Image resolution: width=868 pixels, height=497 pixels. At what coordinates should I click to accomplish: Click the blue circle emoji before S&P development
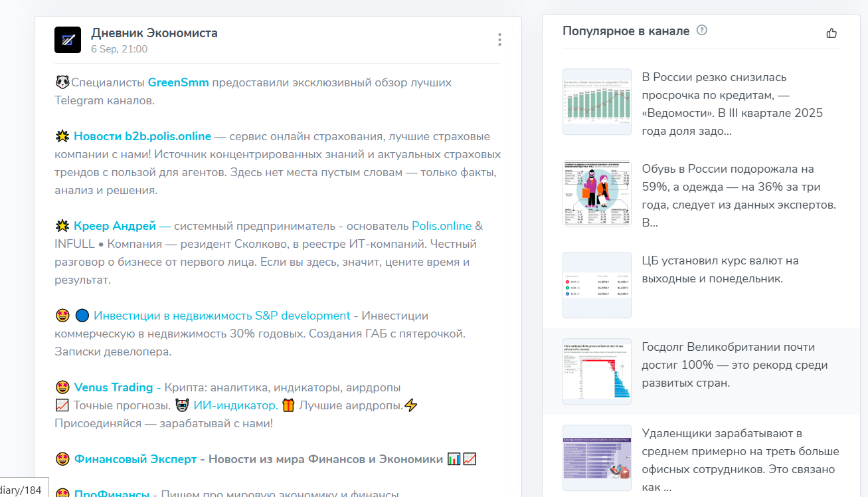click(x=82, y=315)
